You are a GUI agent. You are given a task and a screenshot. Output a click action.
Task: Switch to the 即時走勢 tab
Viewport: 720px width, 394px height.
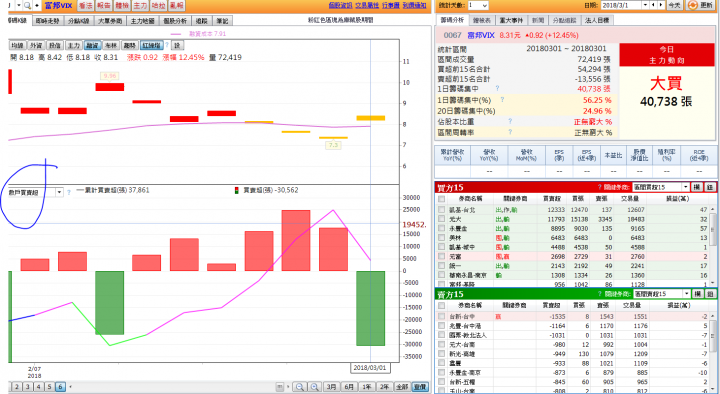(x=47, y=21)
